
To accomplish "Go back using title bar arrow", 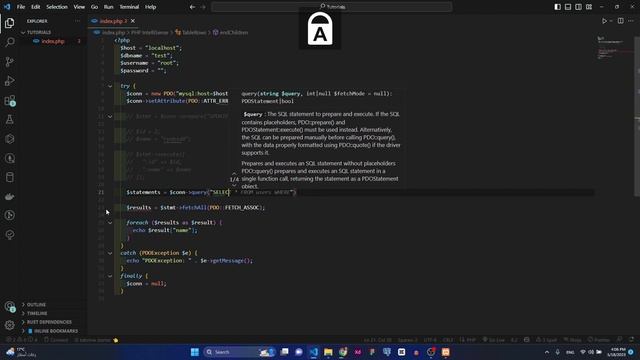I will tap(192, 7).
